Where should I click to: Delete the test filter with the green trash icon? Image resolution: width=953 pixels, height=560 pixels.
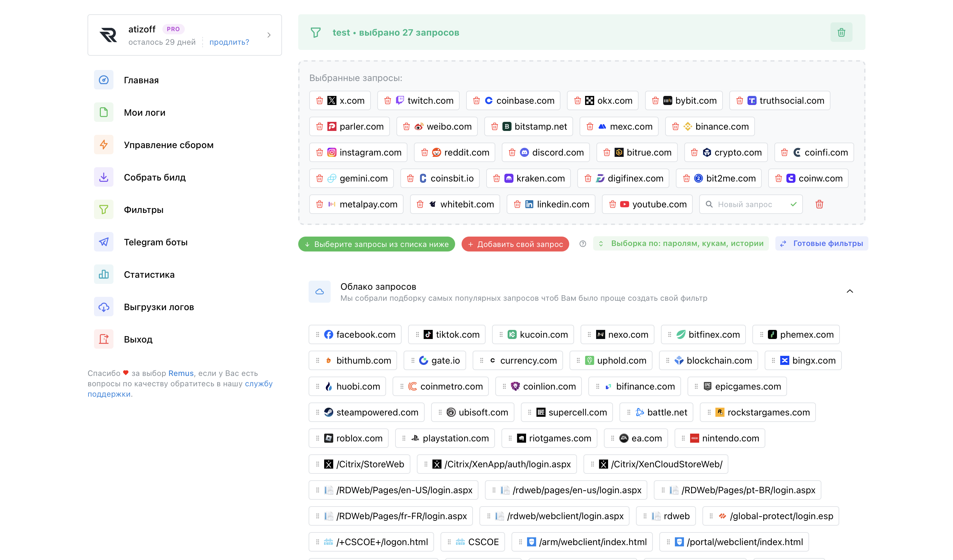tap(841, 32)
